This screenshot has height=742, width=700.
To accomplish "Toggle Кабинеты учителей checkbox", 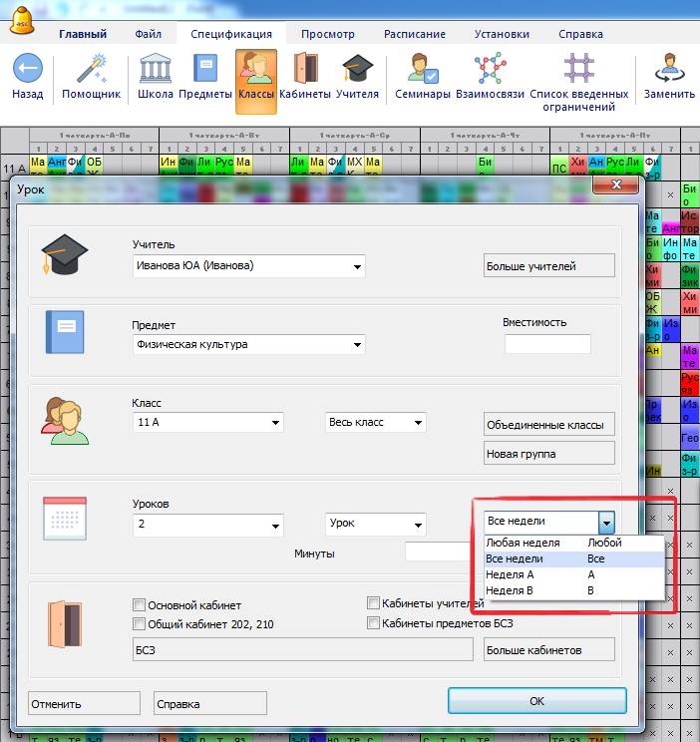I will pyautogui.click(x=374, y=603).
